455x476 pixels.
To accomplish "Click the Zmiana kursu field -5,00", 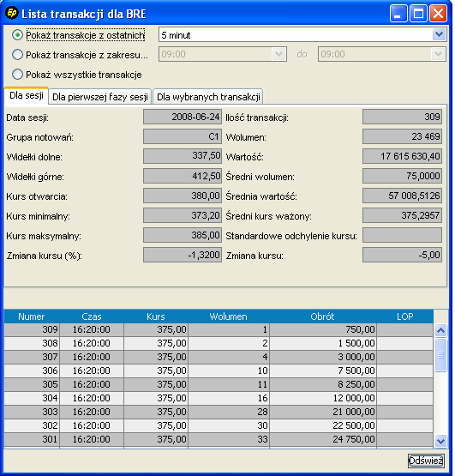I will (x=402, y=255).
